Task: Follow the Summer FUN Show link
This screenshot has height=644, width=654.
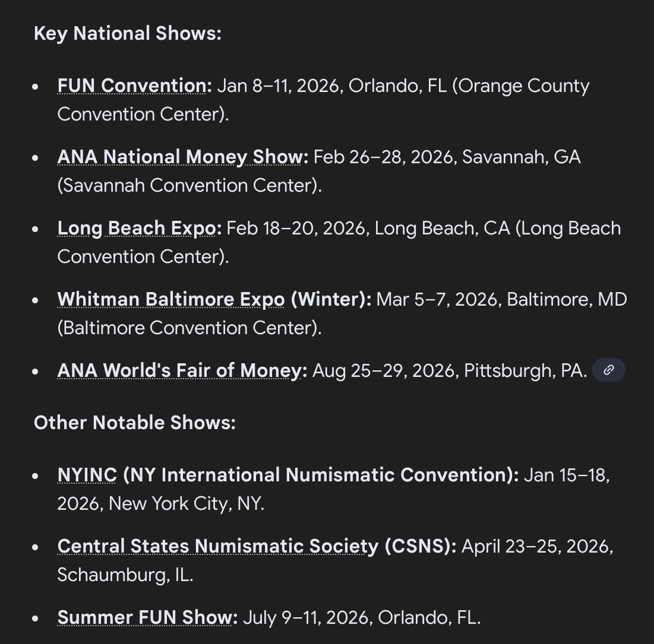Action: [144, 618]
